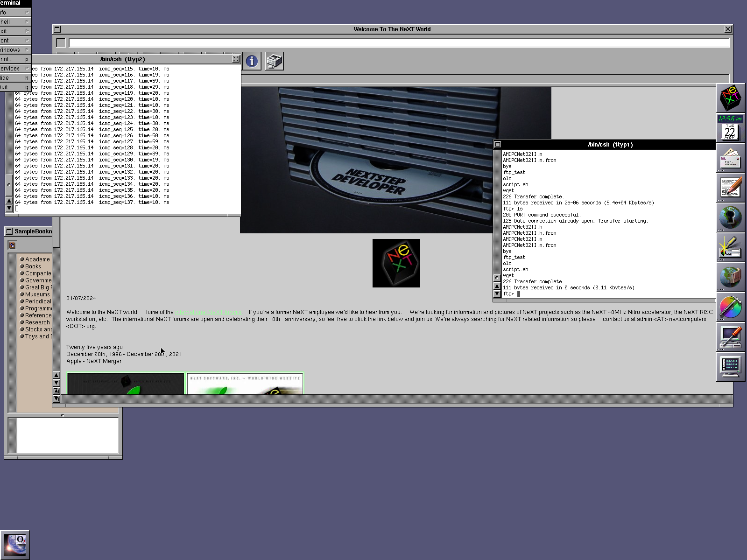This screenshot has height=560, width=747.
Task: Click the green hyperlink in welcome paragraph
Action: tap(208, 312)
